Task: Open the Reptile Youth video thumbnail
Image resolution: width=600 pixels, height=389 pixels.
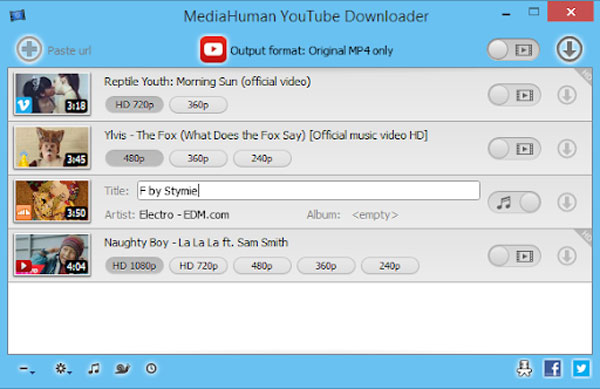Action: point(52,94)
